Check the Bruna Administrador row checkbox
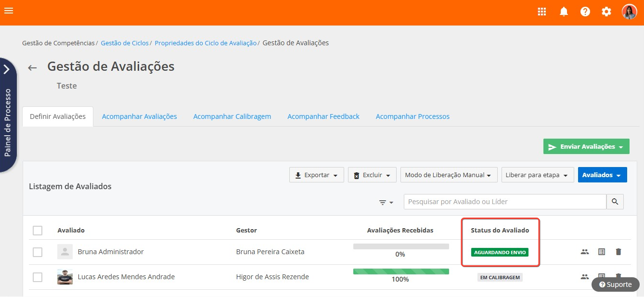Screen dimensions: 644x297 [x=38, y=252]
